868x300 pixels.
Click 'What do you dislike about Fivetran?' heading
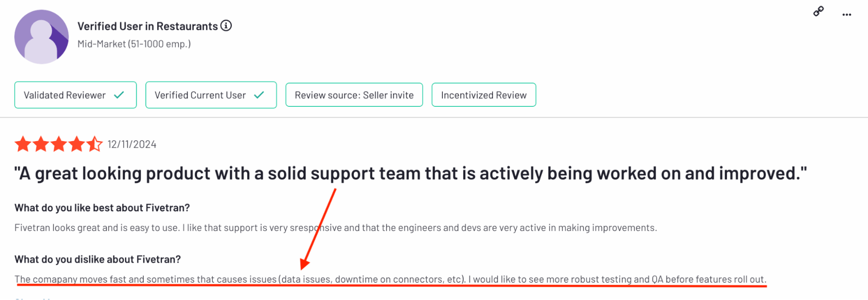tap(98, 260)
